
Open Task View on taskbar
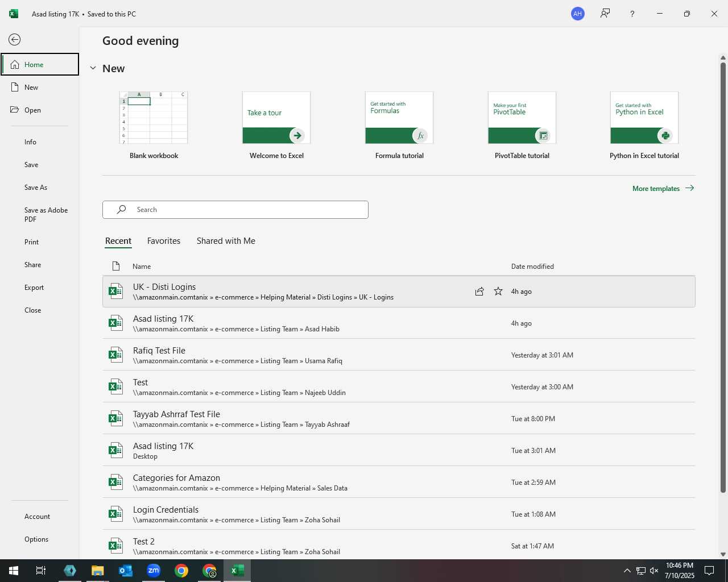click(x=41, y=571)
